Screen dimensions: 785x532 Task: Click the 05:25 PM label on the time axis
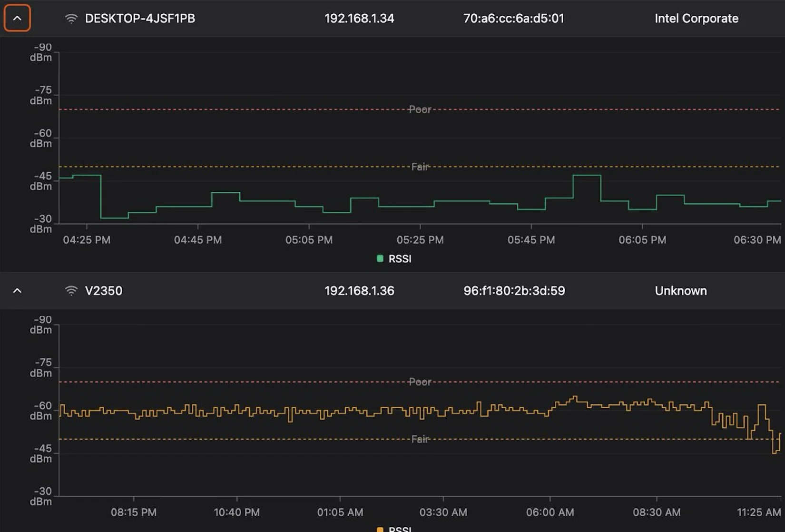(420, 240)
